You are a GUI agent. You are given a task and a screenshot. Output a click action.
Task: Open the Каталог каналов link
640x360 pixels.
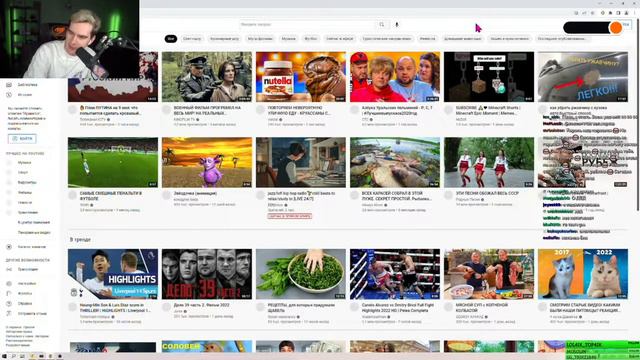pyautogui.click(x=32, y=247)
